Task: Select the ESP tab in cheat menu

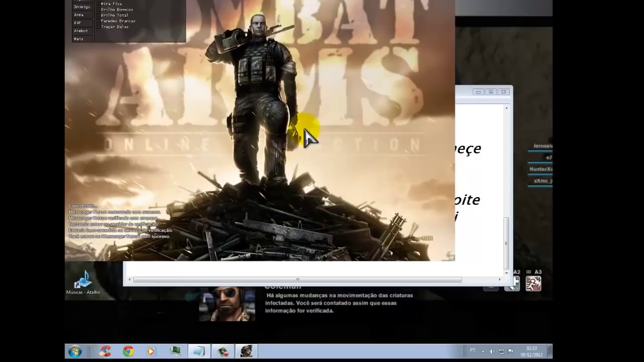Action: coord(82,23)
